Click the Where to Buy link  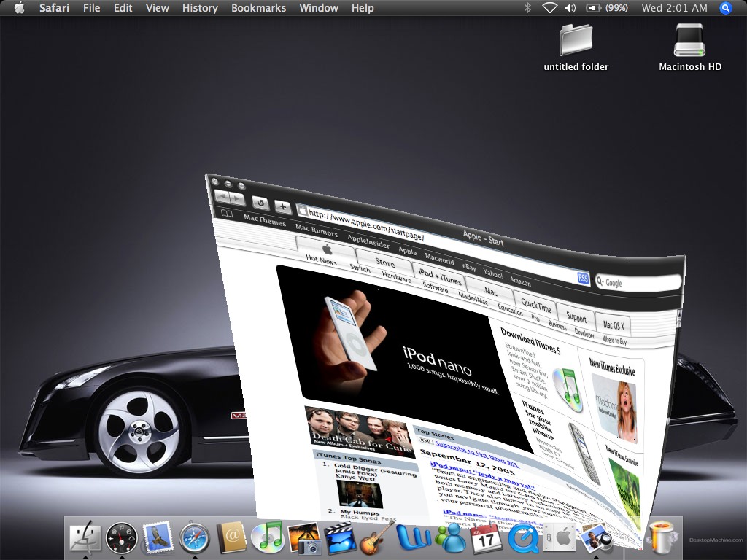[614, 340]
